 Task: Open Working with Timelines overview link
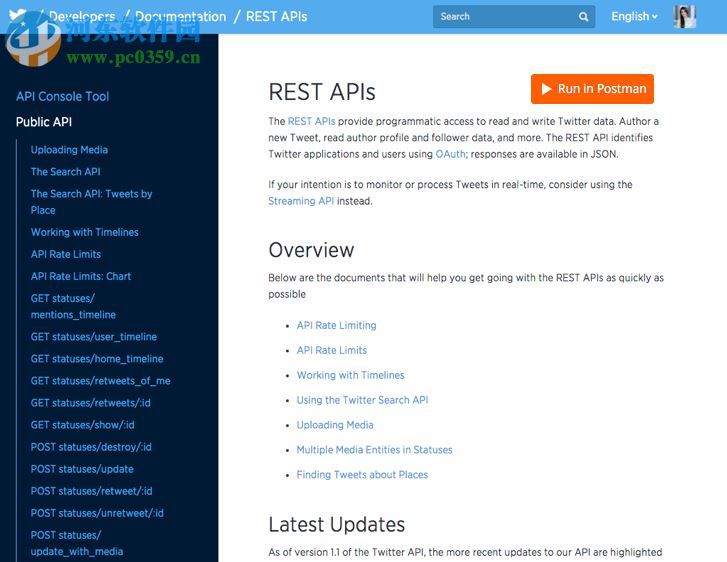(x=351, y=375)
